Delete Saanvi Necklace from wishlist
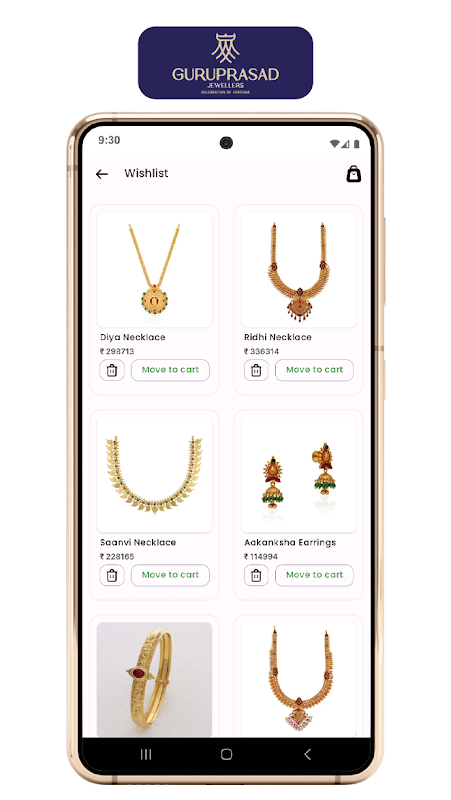The height and width of the screenshot is (800, 451). 112,576
